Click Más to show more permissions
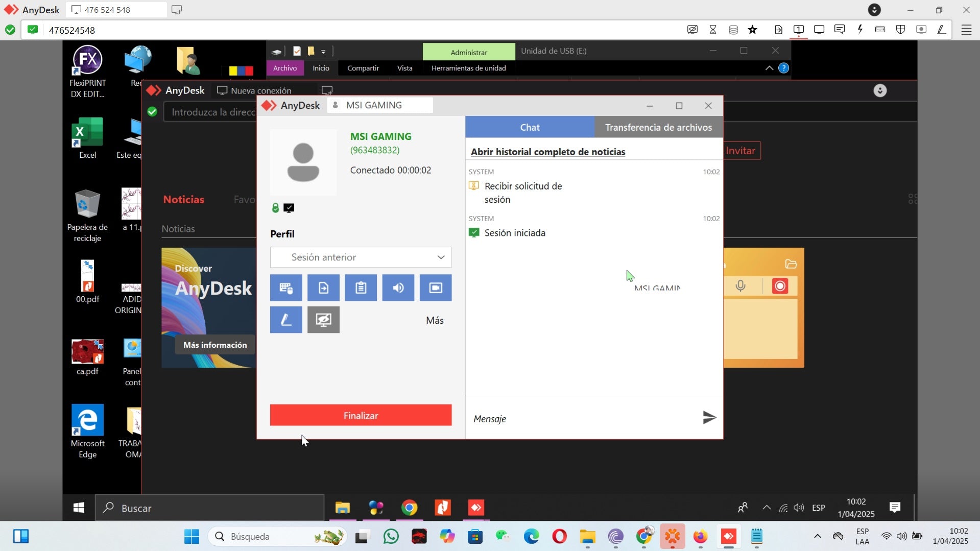This screenshot has width=980, height=551. [x=435, y=320]
